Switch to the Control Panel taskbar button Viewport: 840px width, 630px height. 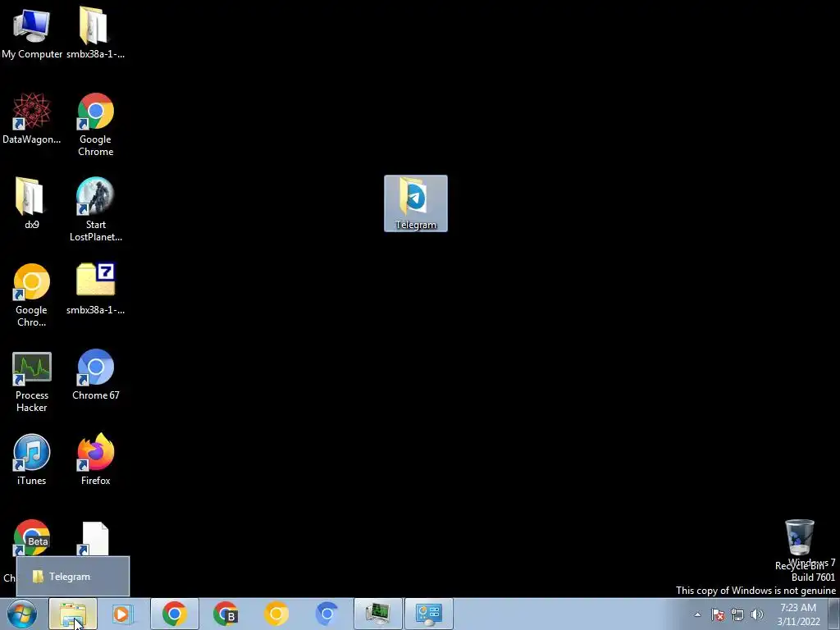(x=428, y=614)
